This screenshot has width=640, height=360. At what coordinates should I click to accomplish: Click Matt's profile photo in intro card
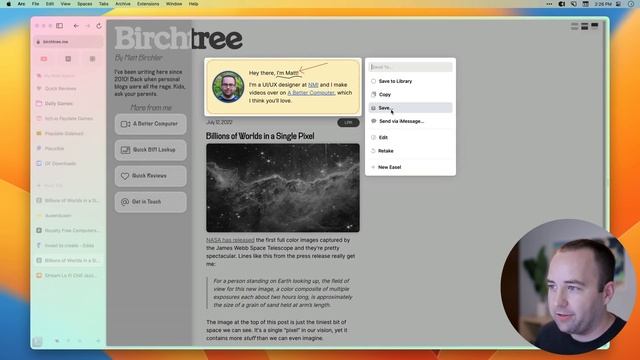click(228, 87)
